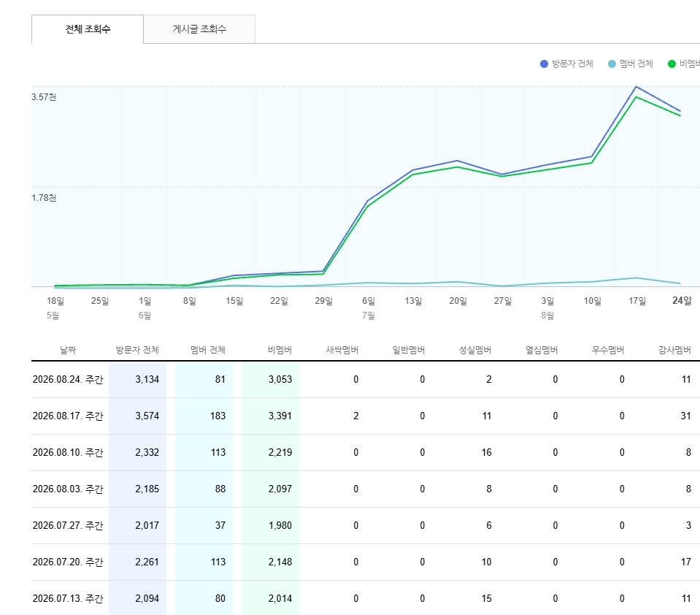The image size is (700, 615).
Task: Click the 감사멤버 column header
Action: 674,350
